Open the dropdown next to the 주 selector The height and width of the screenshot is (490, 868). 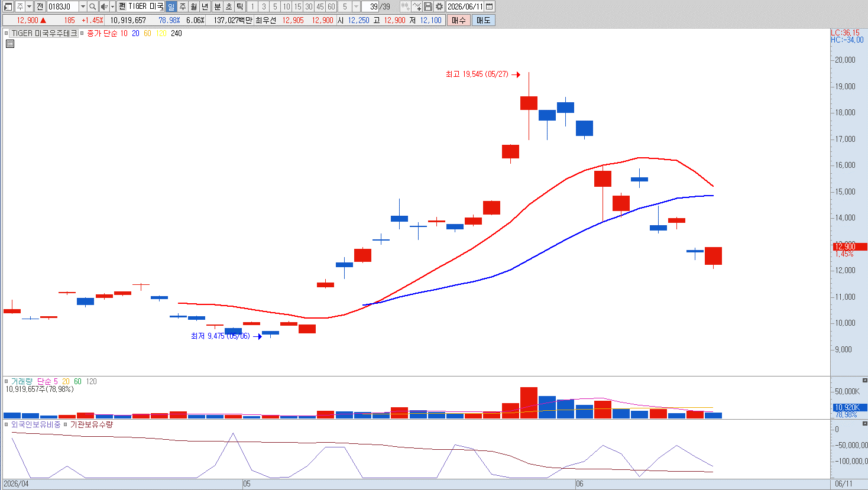click(x=29, y=7)
